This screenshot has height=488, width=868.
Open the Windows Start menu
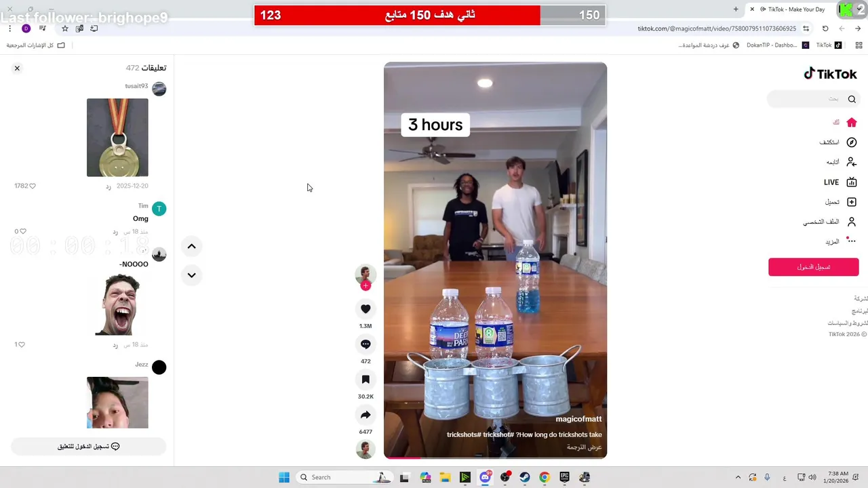(x=284, y=477)
